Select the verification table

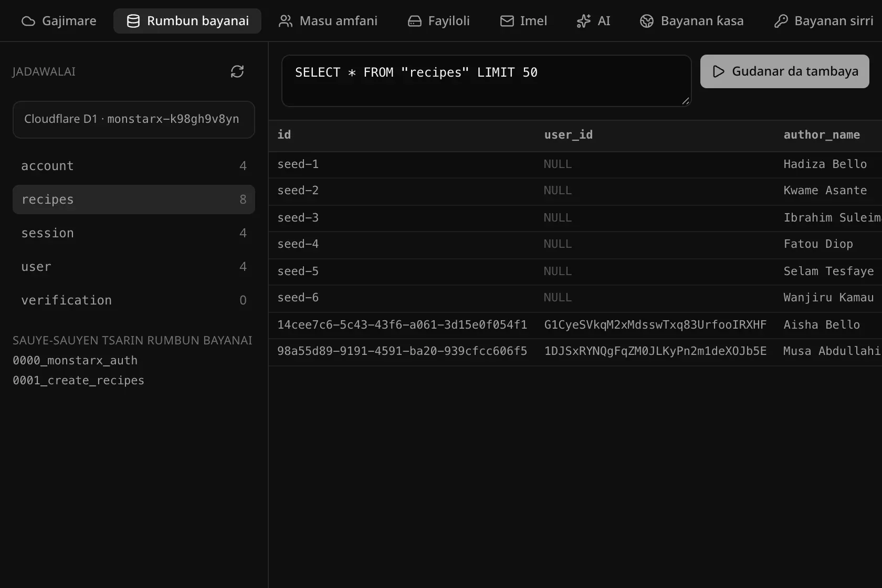pyautogui.click(x=134, y=300)
